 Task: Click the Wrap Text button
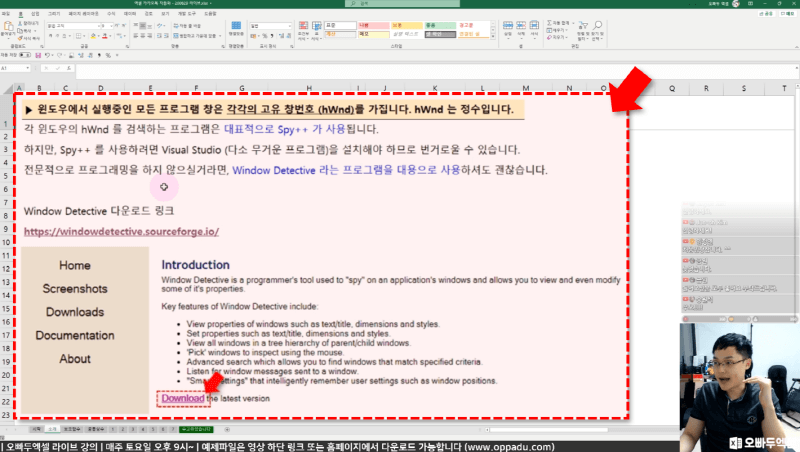(187, 26)
